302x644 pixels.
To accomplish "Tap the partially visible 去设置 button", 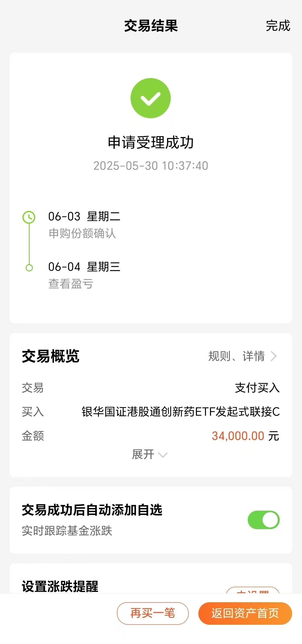I will coord(253,590).
